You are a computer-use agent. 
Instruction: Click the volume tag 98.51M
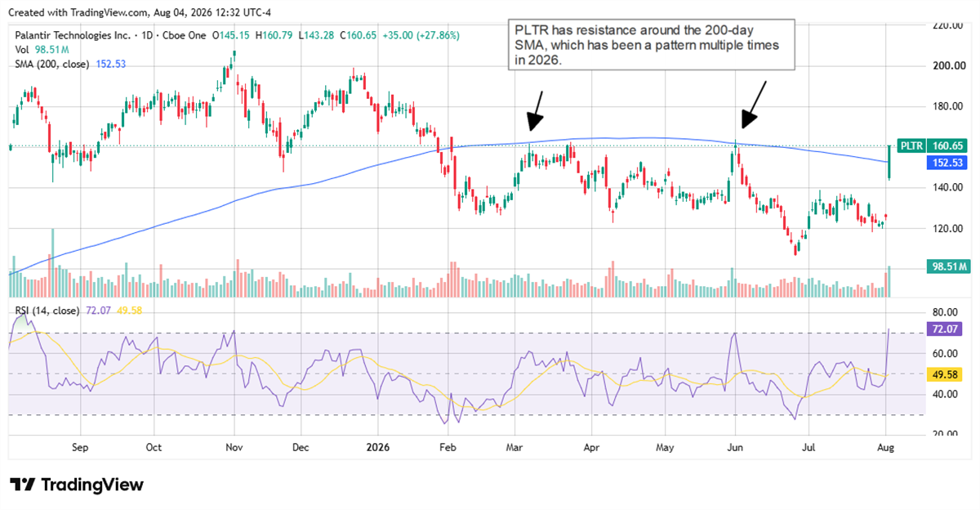(950, 266)
